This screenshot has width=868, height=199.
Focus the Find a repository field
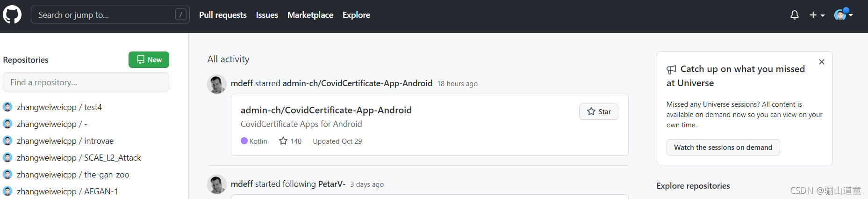[x=86, y=82]
